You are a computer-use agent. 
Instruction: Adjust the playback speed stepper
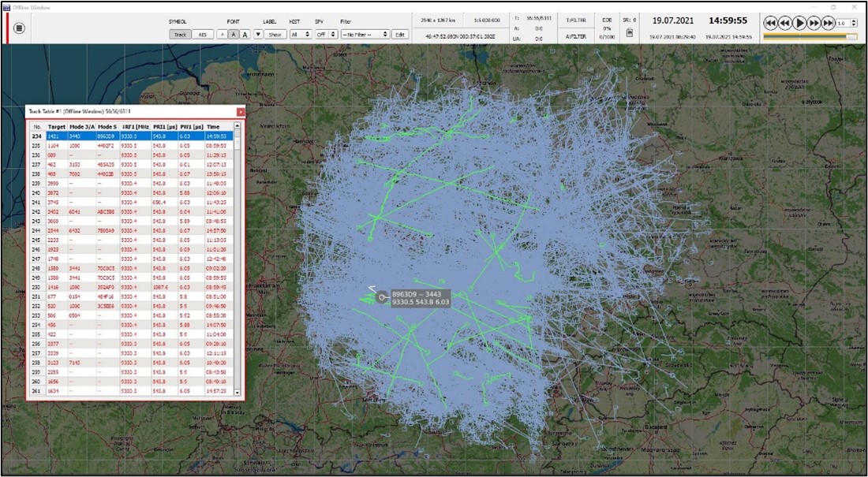[x=855, y=23]
